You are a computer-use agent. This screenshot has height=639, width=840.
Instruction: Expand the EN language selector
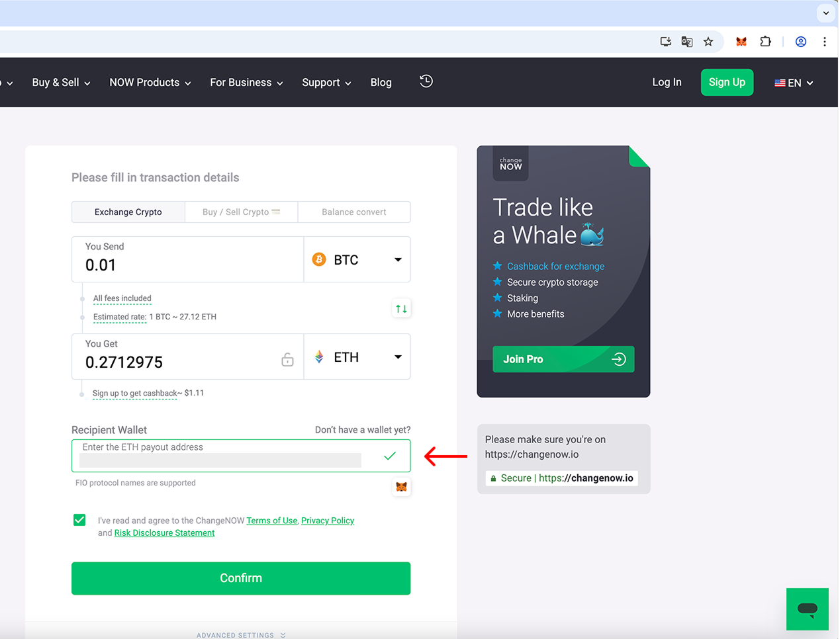click(794, 83)
